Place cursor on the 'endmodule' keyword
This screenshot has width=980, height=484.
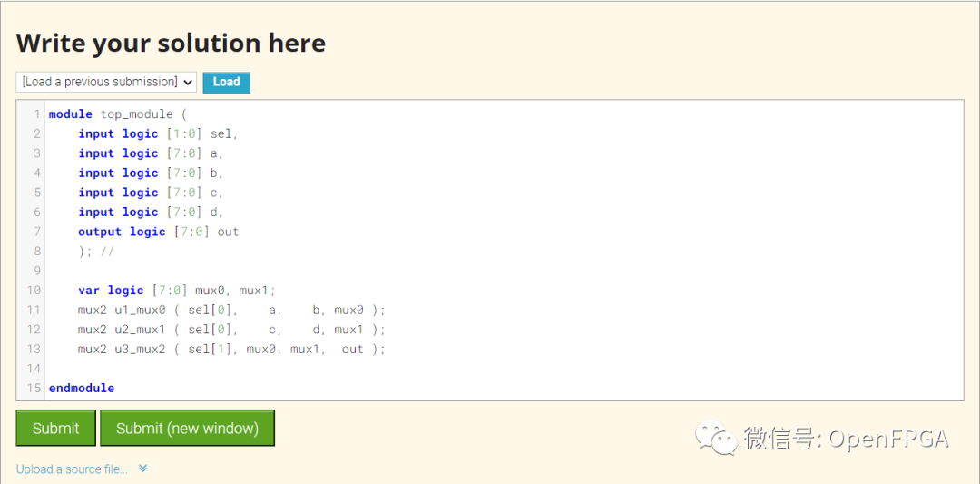(82, 388)
